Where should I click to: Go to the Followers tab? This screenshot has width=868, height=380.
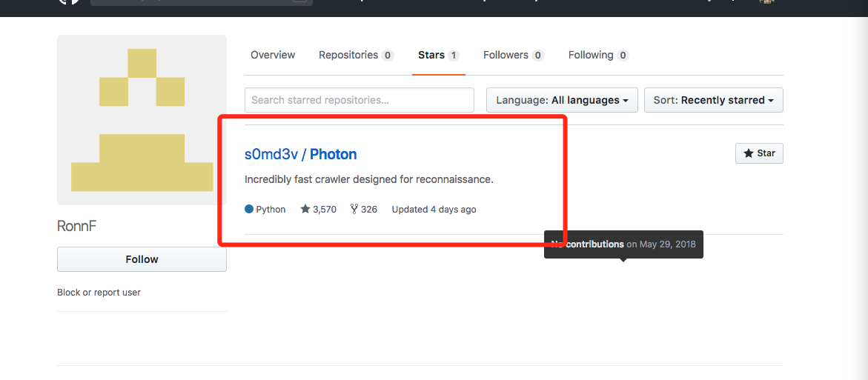(x=513, y=55)
